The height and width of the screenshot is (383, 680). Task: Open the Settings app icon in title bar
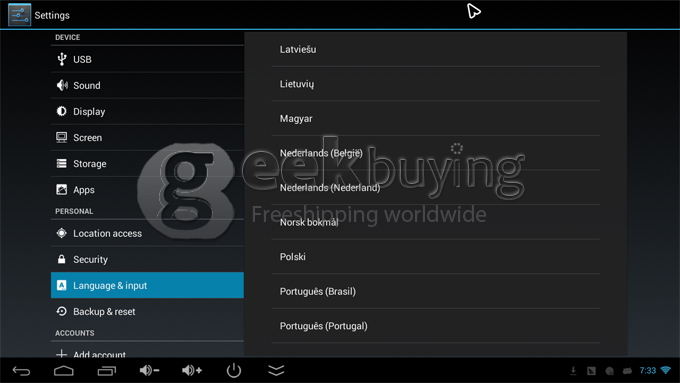(x=20, y=15)
